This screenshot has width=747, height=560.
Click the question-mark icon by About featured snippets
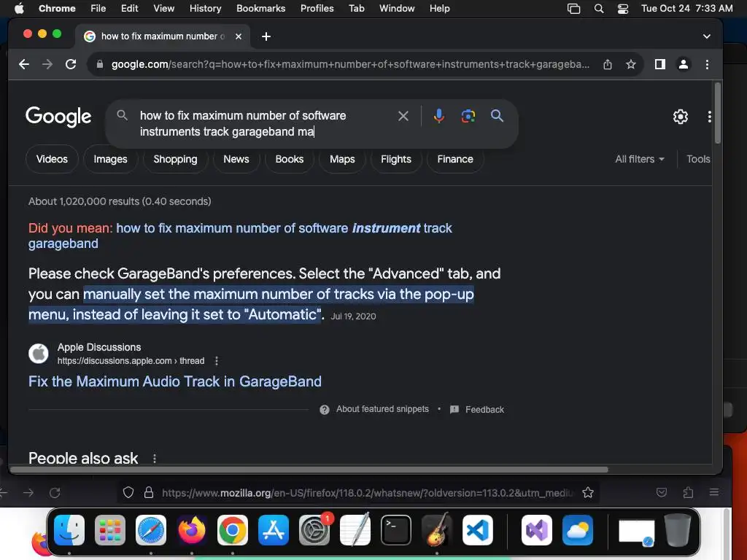[x=325, y=410]
